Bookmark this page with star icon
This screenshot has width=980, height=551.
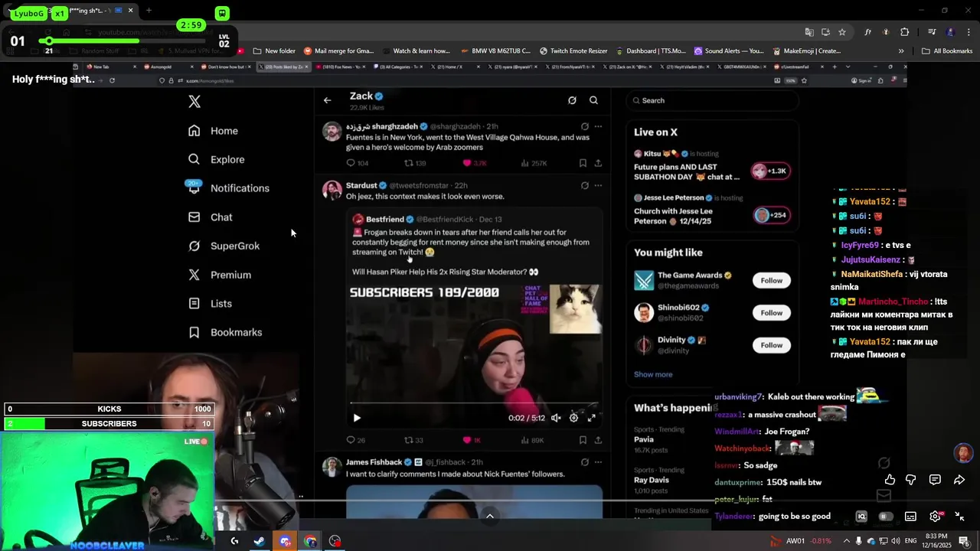[842, 32]
